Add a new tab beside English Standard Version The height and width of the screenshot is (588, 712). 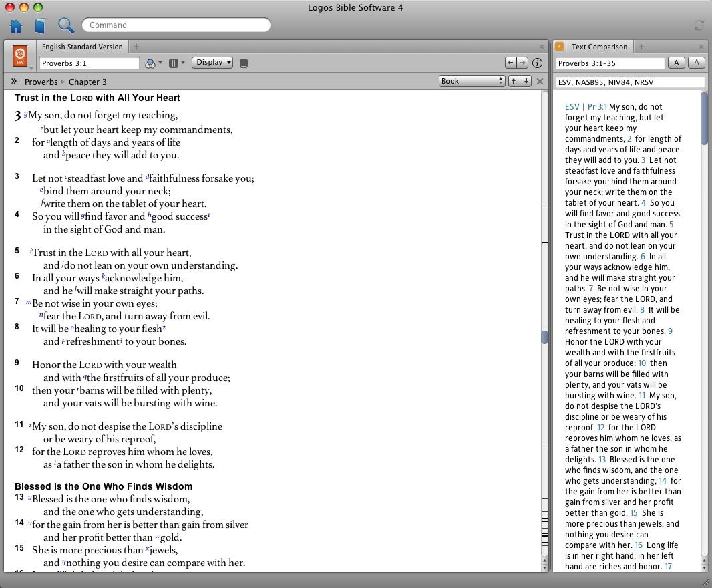136,47
